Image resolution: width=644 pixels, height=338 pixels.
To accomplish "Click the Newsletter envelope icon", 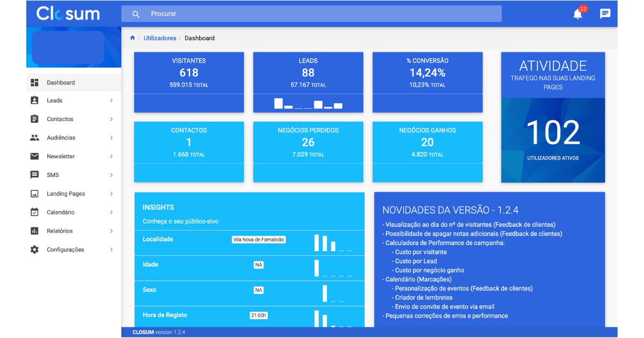I will 35,157.
